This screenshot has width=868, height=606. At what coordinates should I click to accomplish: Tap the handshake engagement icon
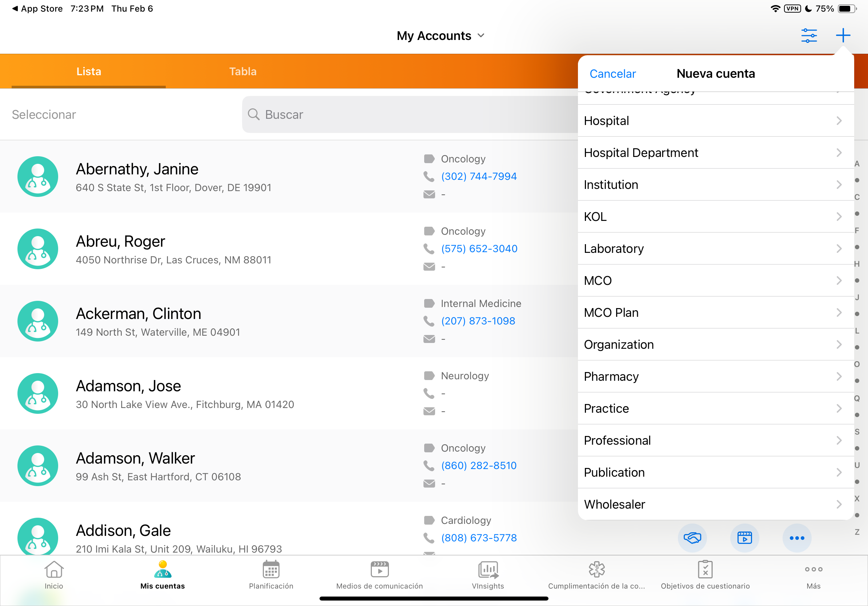[692, 538]
